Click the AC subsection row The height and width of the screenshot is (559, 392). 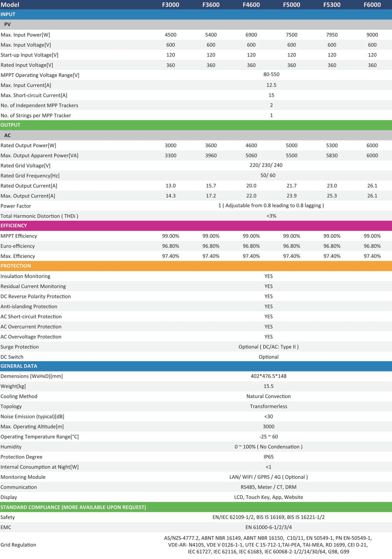(x=196, y=135)
